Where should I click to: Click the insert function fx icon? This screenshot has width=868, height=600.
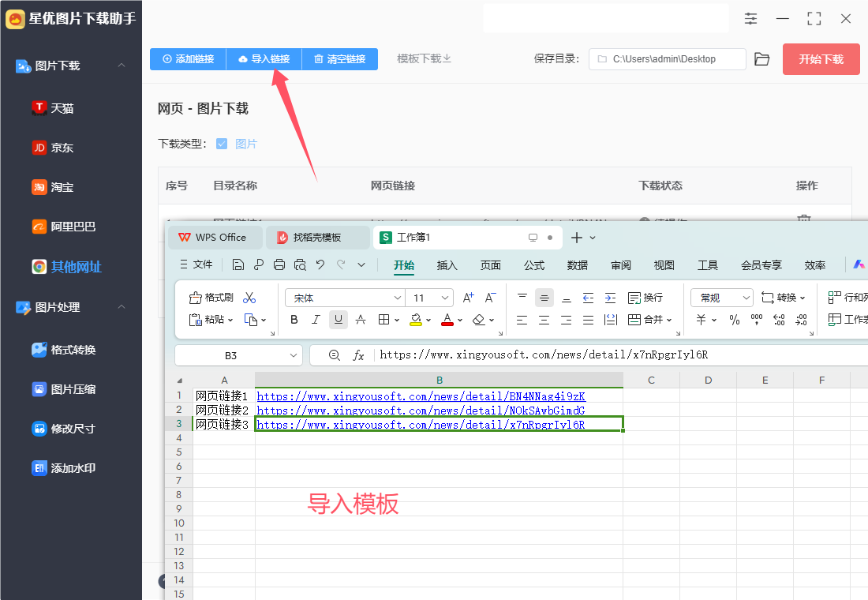coord(358,355)
